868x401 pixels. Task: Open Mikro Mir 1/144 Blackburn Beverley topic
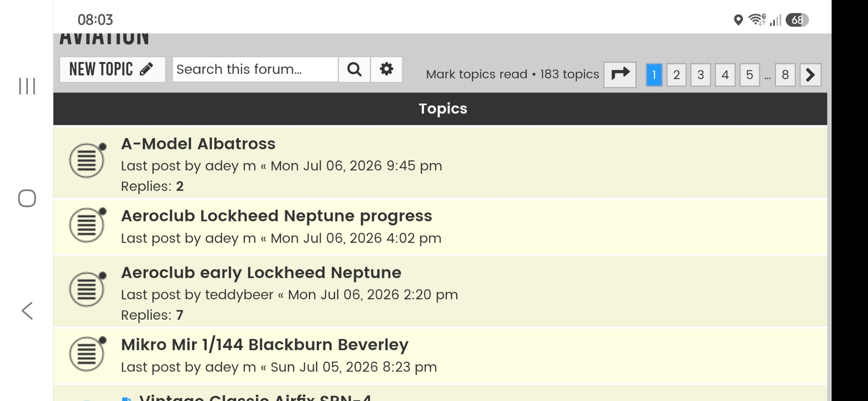265,345
